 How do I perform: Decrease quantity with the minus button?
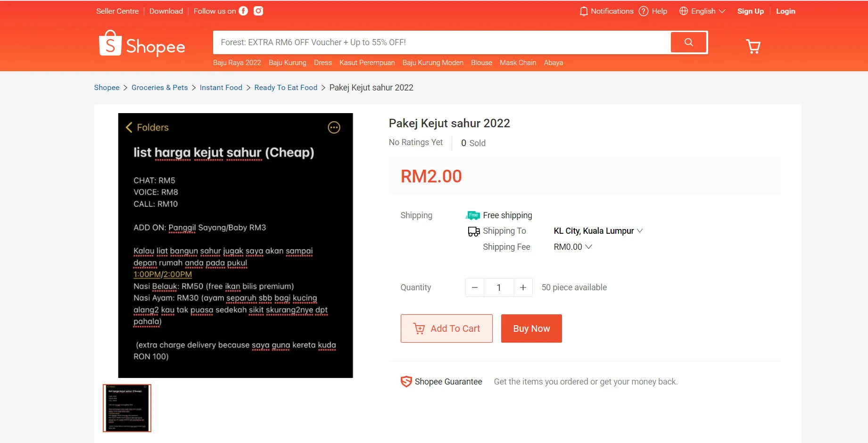pyautogui.click(x=475, y=287)
